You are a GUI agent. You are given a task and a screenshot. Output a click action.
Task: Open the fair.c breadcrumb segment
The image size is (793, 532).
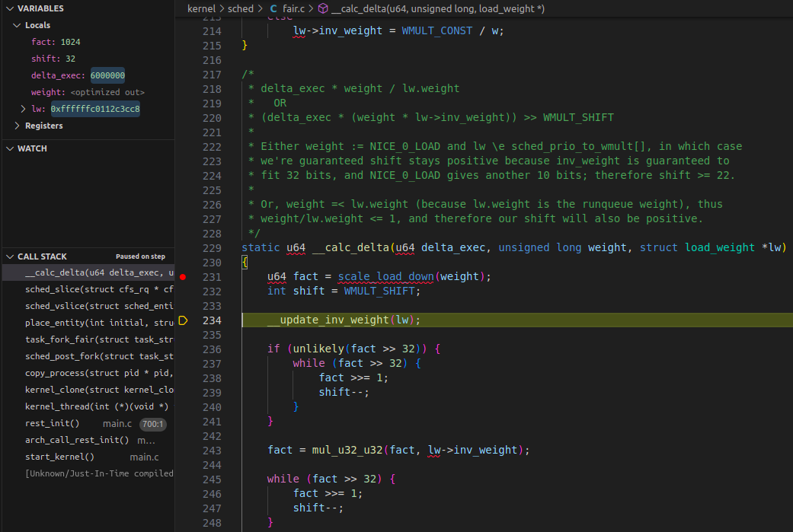pos(294,8)
